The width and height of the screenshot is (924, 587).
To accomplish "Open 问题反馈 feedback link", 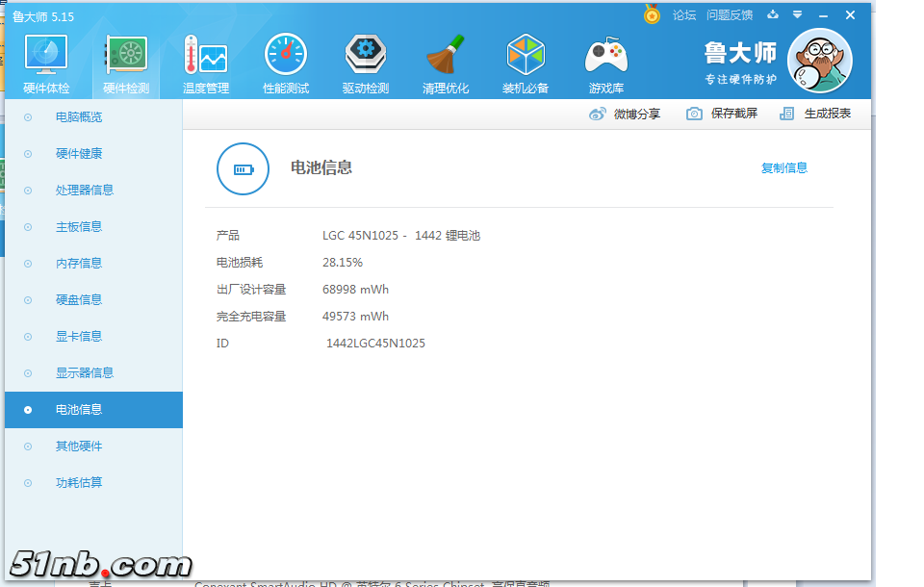I will (730, 15).
